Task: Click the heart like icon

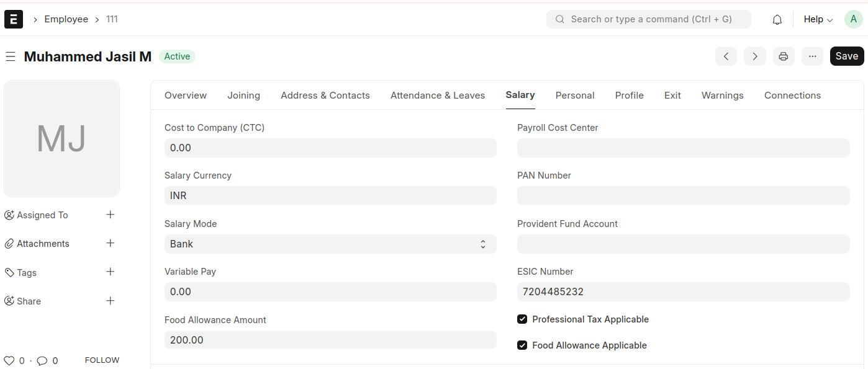Action: tap(9, 360)
